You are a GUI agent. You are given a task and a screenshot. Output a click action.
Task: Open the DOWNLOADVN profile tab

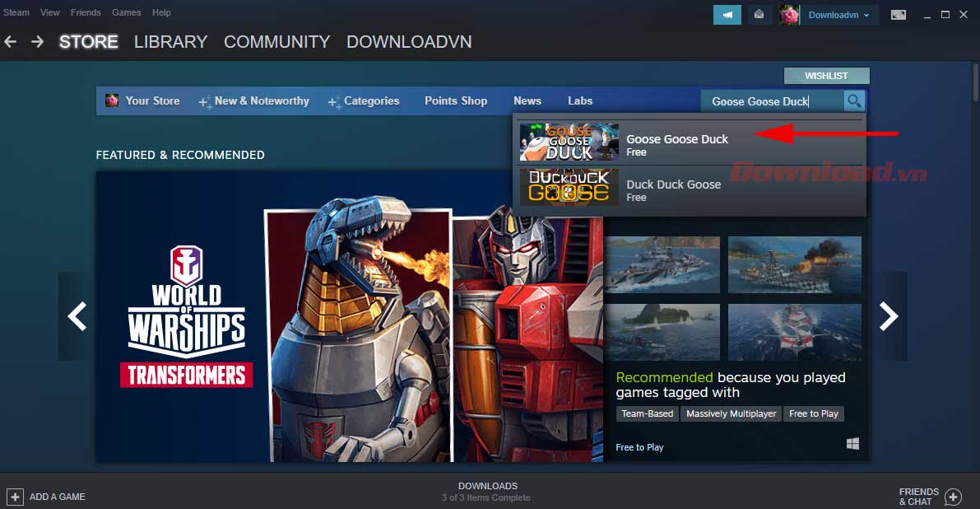pos(410,42)
